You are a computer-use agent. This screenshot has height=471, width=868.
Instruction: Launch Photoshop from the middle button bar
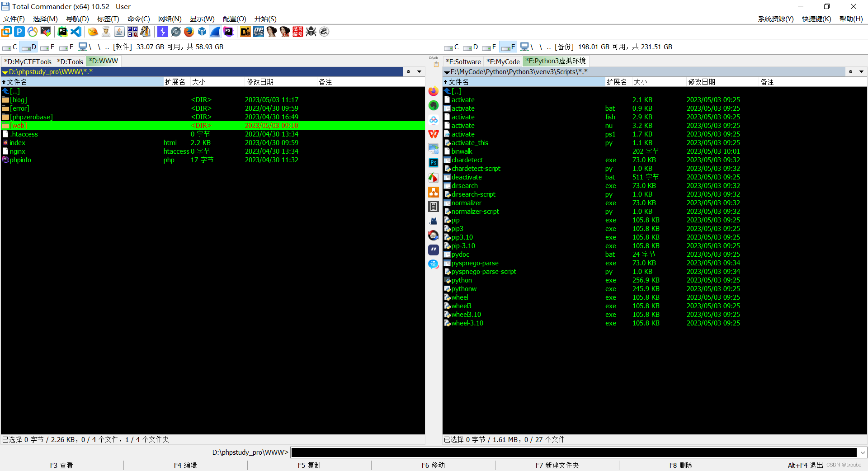pos(433,163)
